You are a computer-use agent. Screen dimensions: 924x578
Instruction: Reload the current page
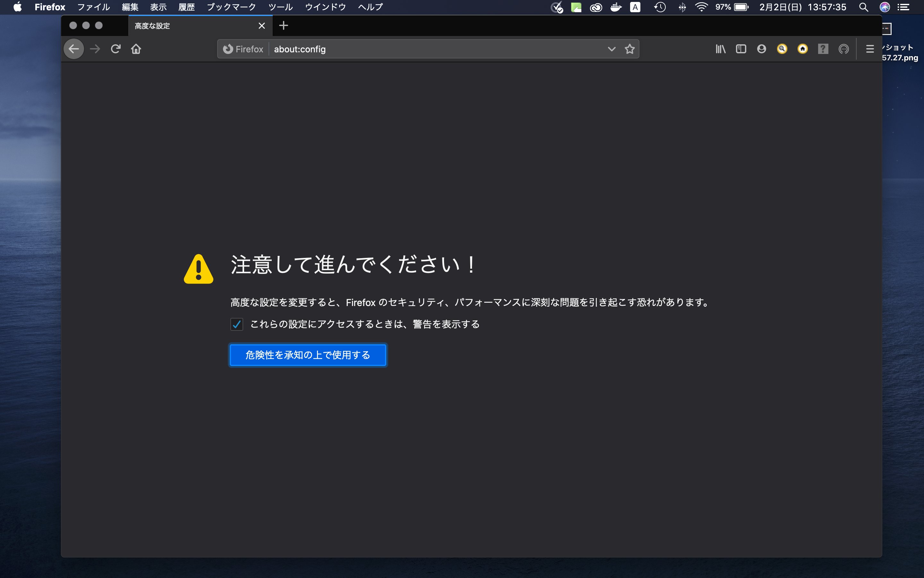click(116, 49)
